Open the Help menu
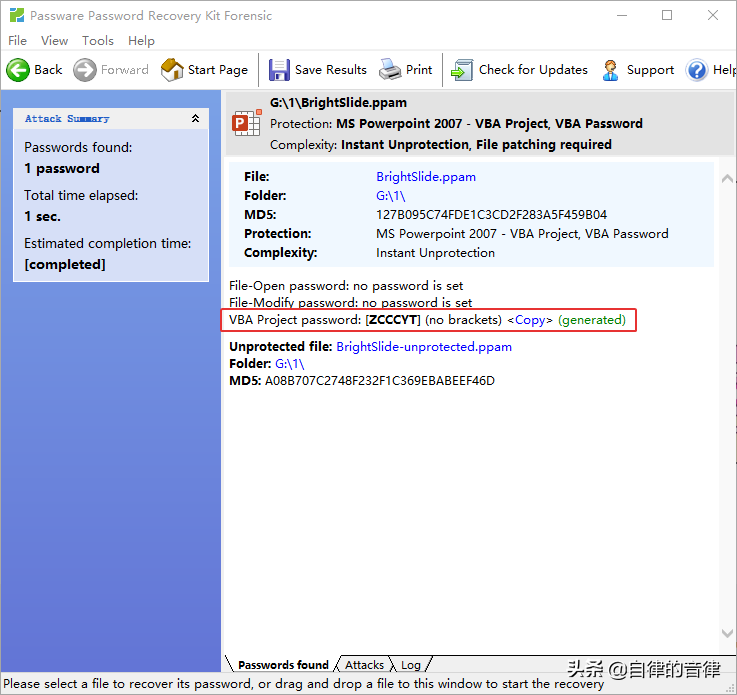The image size is (737, 695). pos(141,41)
